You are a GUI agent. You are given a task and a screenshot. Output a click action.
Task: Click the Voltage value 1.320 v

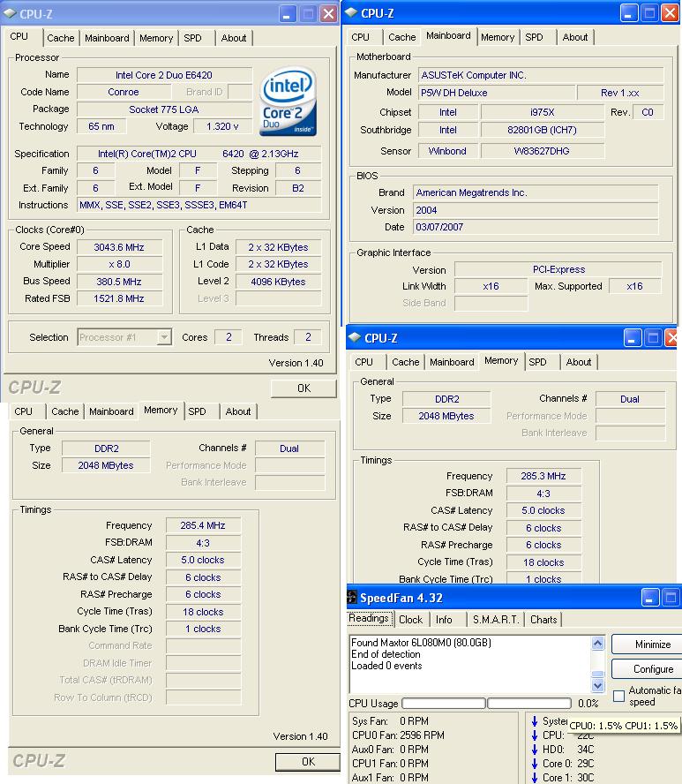click(x=222, y=126)
